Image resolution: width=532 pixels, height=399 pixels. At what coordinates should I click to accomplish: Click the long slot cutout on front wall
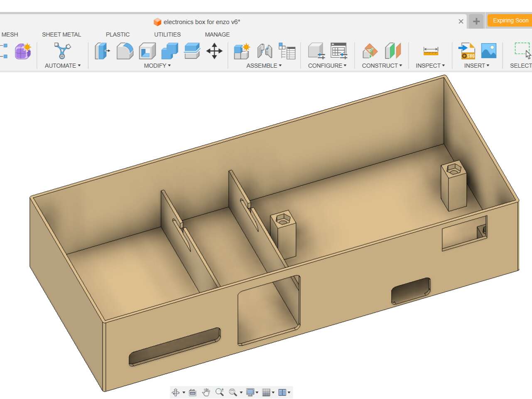[x=174, y=347]
